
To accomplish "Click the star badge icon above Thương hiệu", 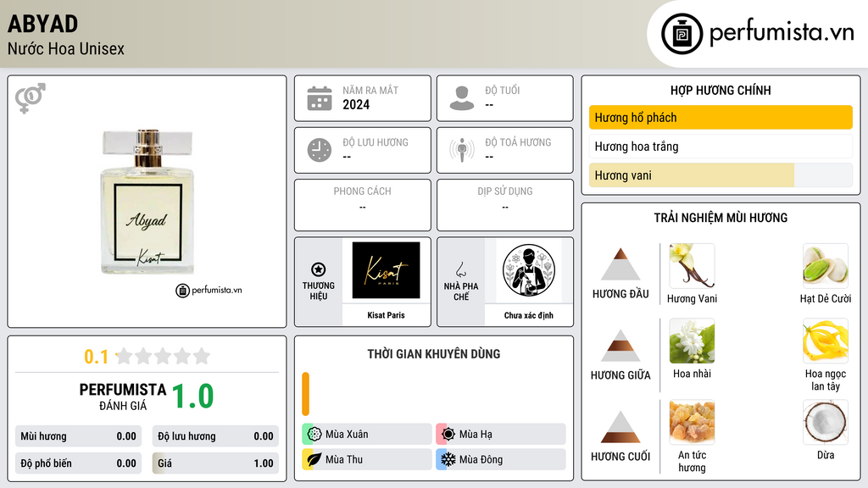I will pyautogui.click(x=319, y=269).
